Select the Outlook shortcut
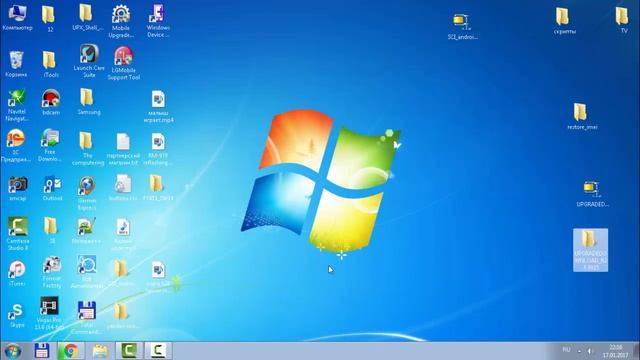The image size is (640, 360). click(52, 189)
